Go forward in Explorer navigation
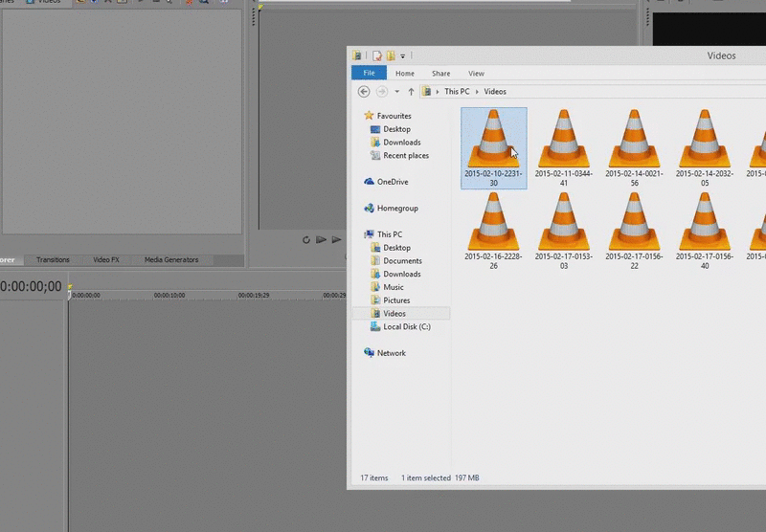 381,91
